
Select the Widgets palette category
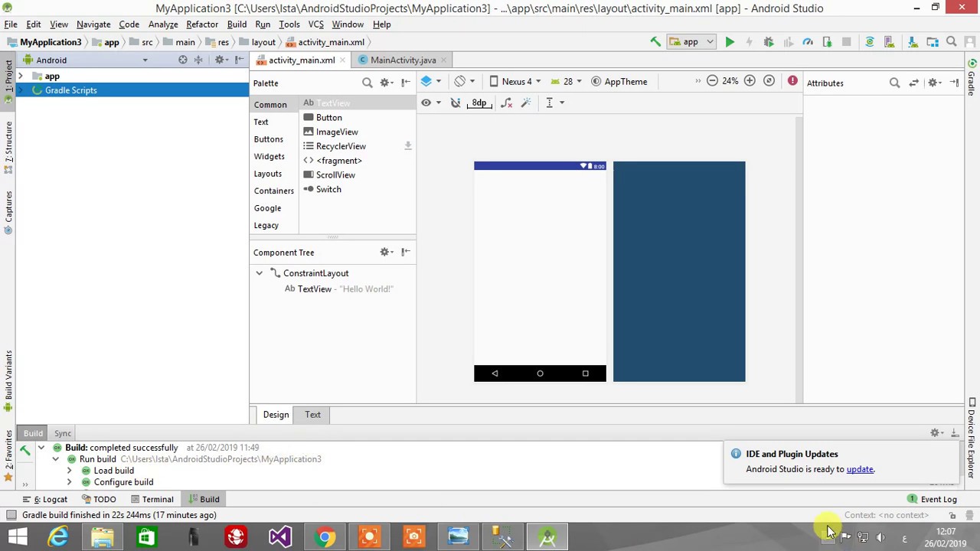(x=269, y=156)
